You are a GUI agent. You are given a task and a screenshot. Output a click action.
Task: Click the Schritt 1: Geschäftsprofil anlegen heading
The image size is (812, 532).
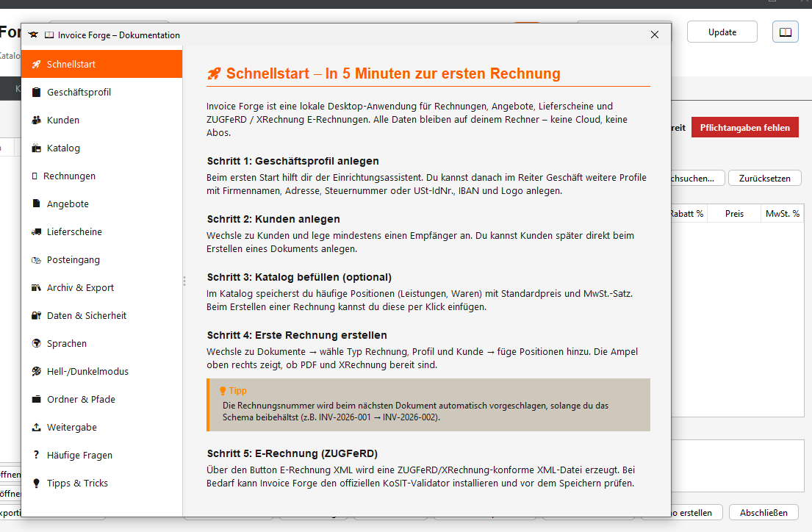(292, 161)
